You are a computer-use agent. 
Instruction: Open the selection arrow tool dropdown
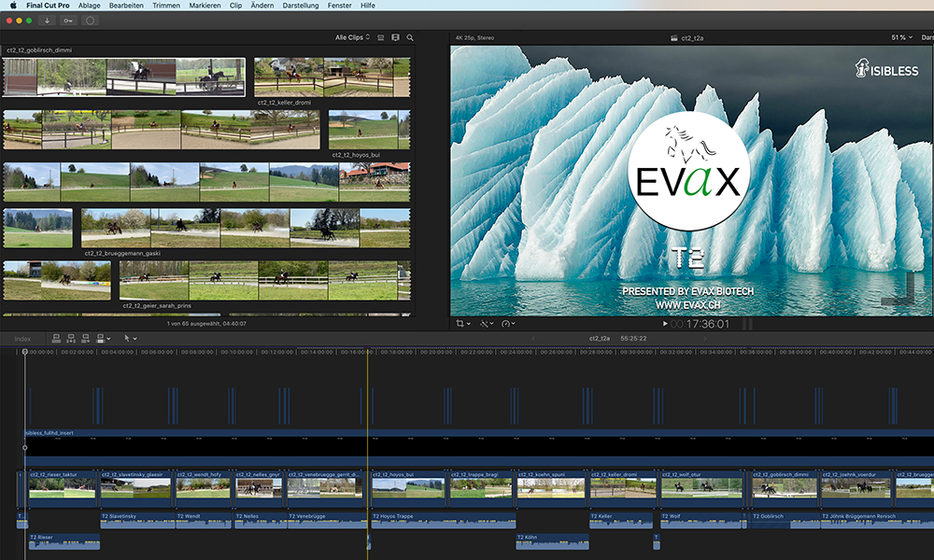click(x=130, y=339)
